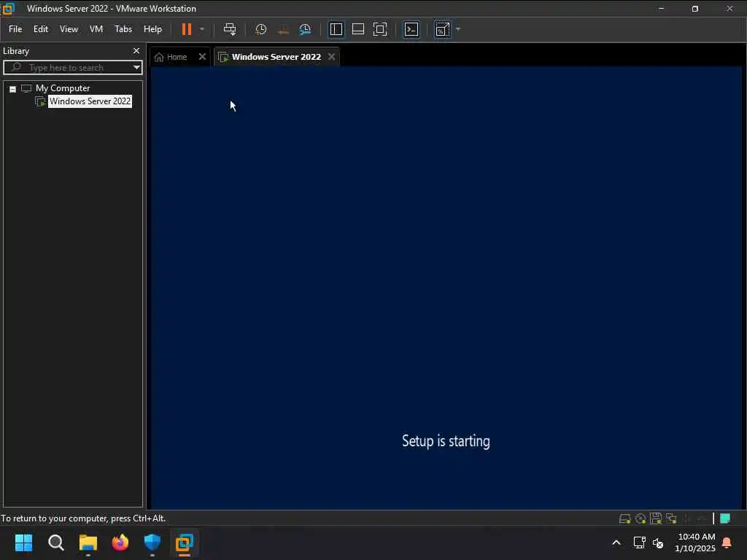Open the Windows Start menu
This screenshot has height=560, width=747.
click(23, 542)
